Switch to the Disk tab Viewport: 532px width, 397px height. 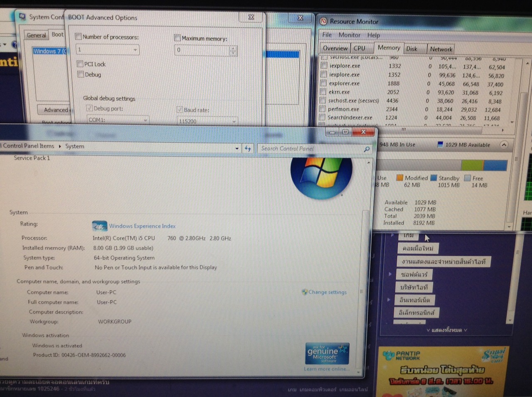412,49
